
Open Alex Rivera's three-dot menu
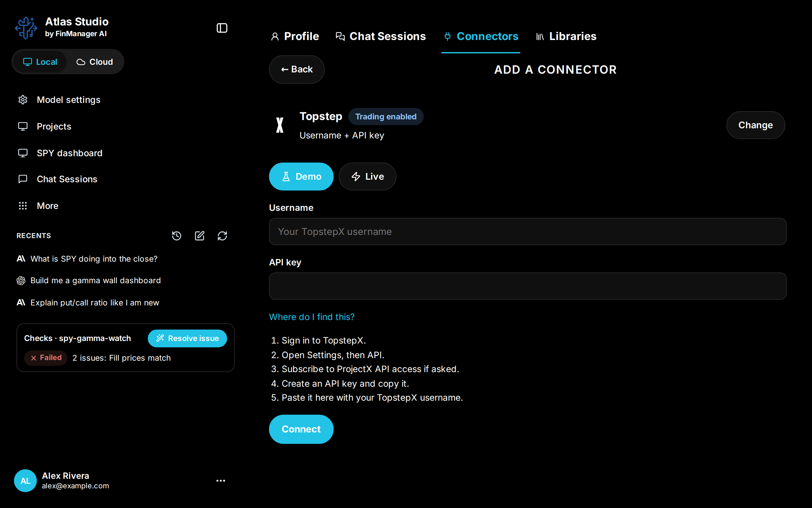point(221,481)
